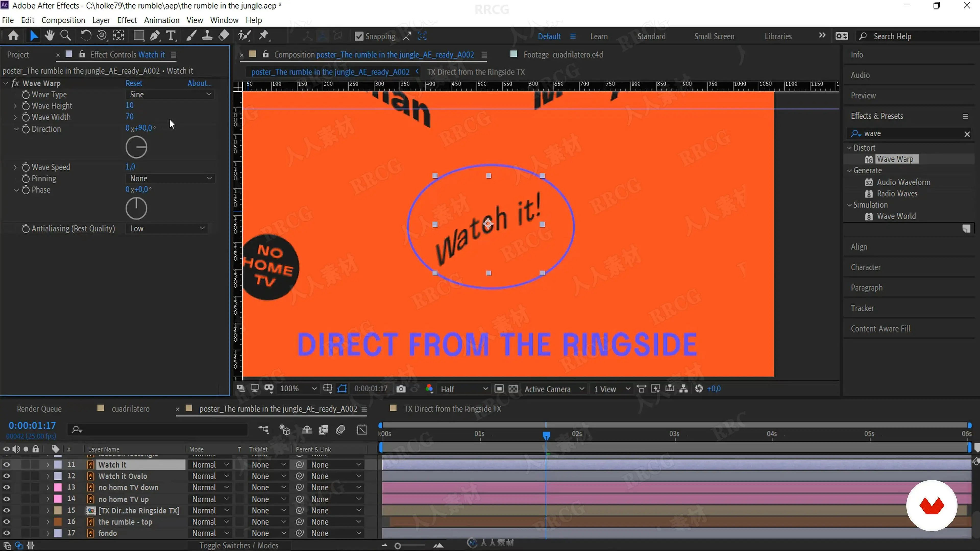
Task: Click the snapshot camera icon
Action: tap(401, 389)
